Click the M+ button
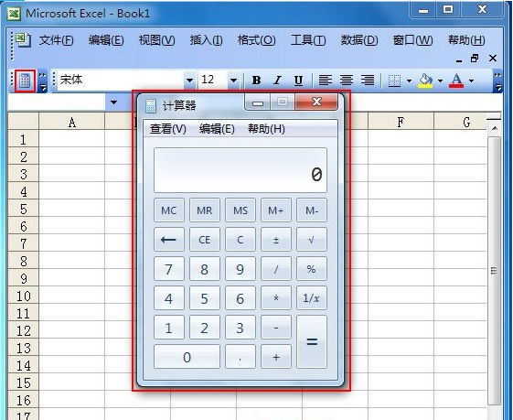The image size is (513, 420). pyautogui.click(x=276, y=210)
